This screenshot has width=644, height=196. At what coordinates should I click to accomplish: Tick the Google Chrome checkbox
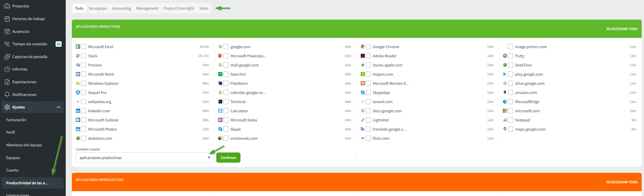pos(368,47)
